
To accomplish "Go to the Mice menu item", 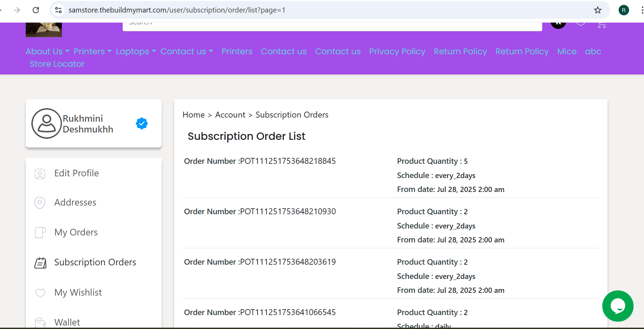I will [567, 51].
